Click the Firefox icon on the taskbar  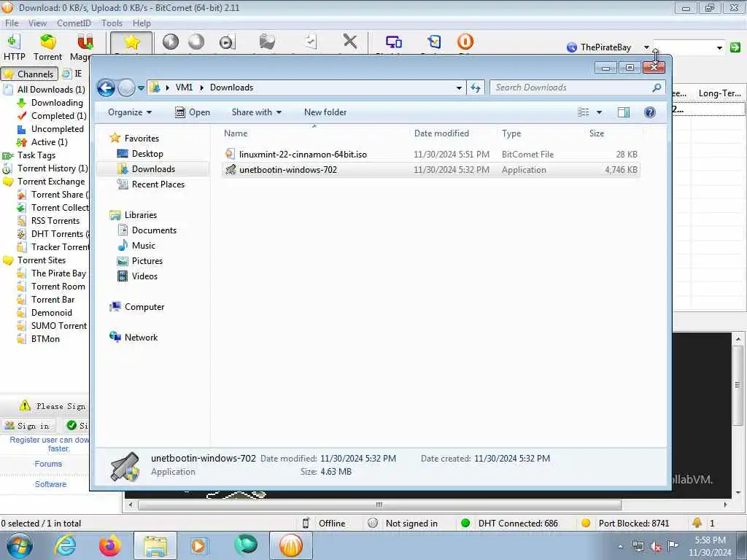[x=110, y=545]
